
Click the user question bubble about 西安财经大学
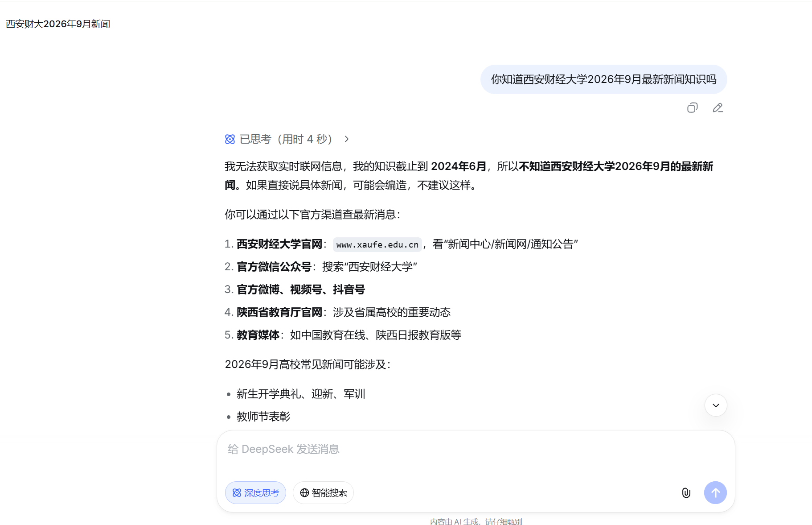[x=604, y=79]
